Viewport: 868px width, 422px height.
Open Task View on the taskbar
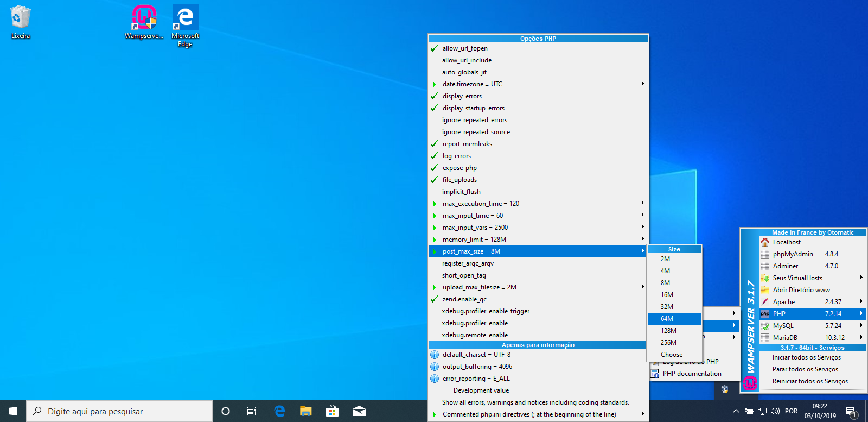click(x=252, y=411)
